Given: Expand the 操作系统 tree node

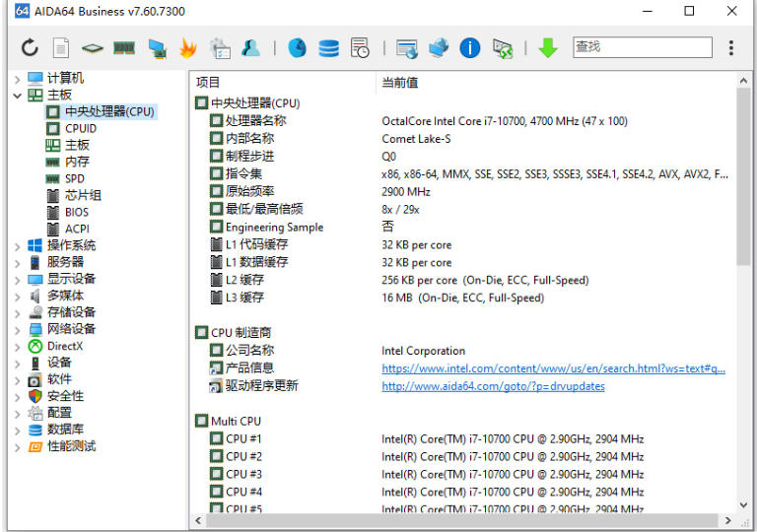Looking at the screenshot, I should (x=17, y=245).
